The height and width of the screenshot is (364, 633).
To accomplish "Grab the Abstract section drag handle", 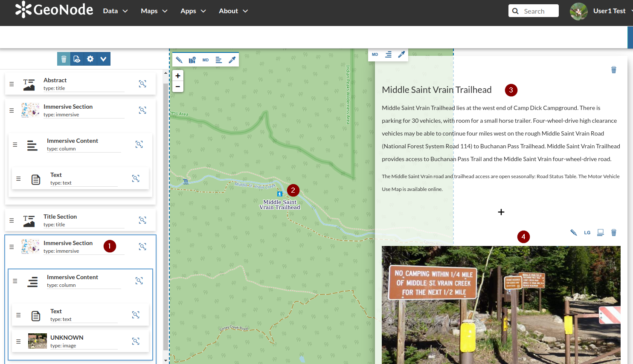I will coord(12,84).
